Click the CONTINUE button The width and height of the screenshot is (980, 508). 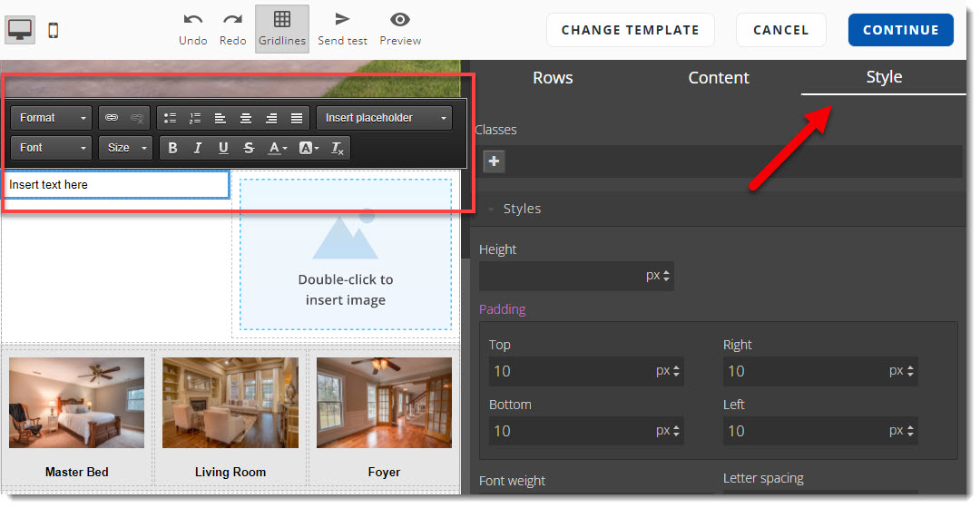pyautogui.click(x=900, y=30)
